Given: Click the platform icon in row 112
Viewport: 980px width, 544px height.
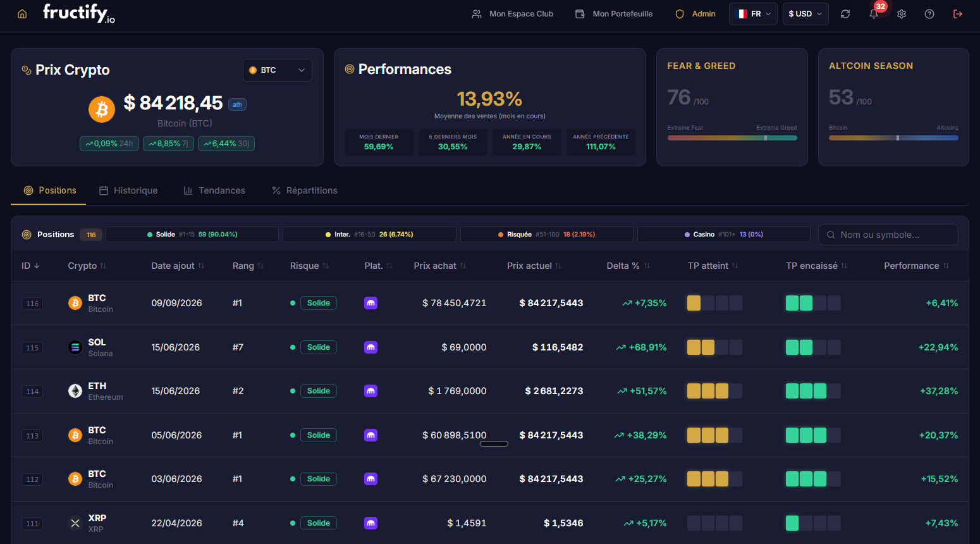Looking at the screenshot, I should click(371, 479).
